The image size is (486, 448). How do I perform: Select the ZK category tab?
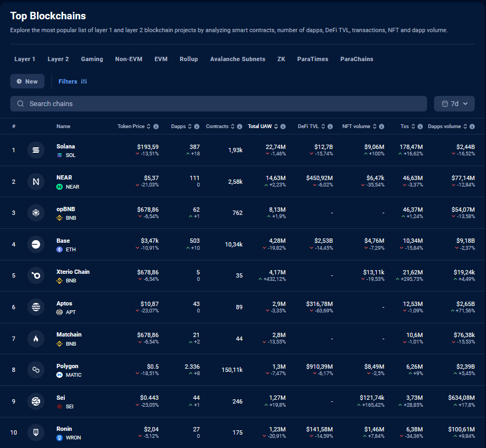coord(281,59)
